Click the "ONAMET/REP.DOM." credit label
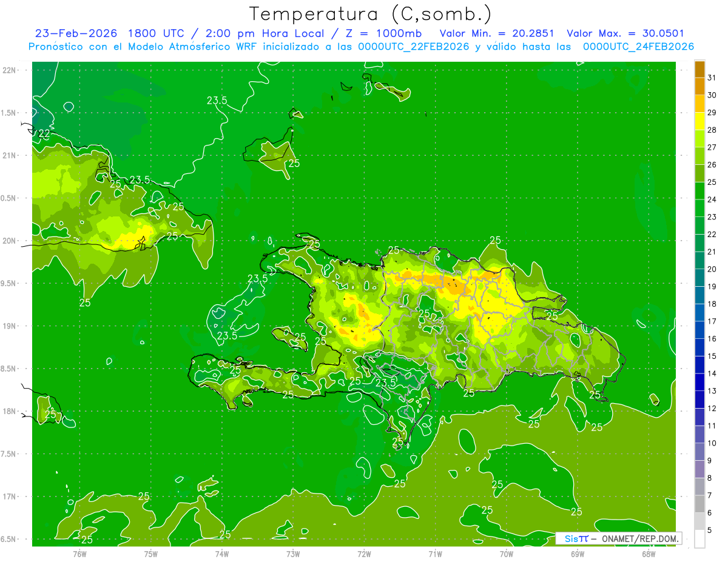 (641, 538)
